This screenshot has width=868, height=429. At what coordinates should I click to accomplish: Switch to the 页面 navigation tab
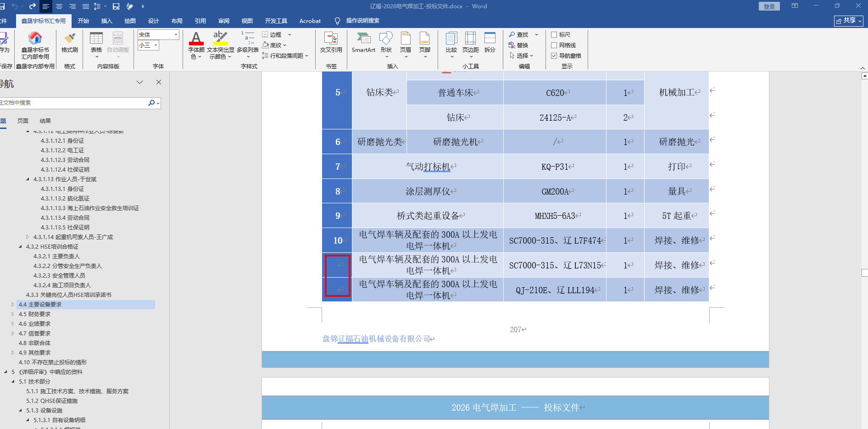pyautogui.click(x=23, y=121)
